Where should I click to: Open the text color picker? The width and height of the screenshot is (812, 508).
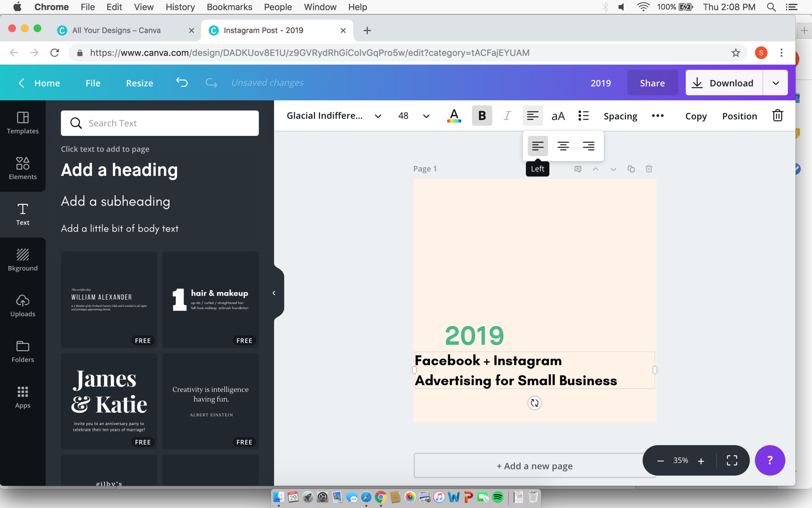454,116
